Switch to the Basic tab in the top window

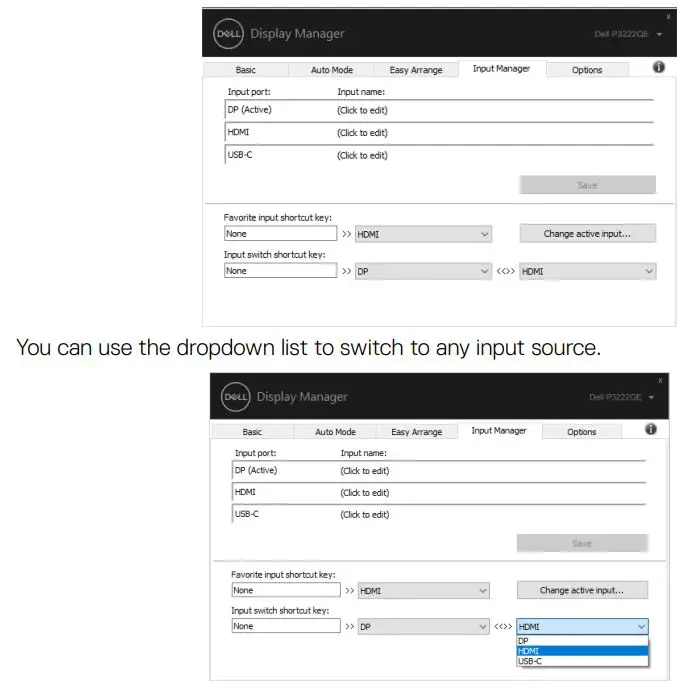[x=246, y=70]
